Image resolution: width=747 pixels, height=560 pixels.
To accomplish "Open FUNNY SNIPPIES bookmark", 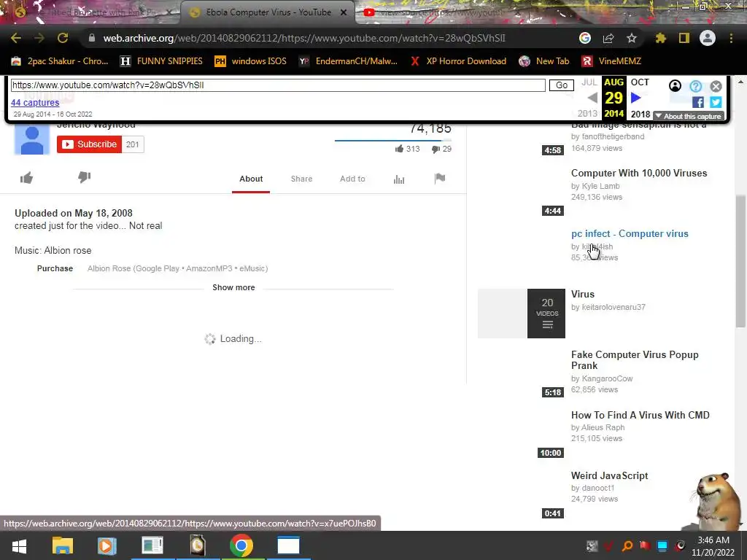I will [x=161, y=61].
